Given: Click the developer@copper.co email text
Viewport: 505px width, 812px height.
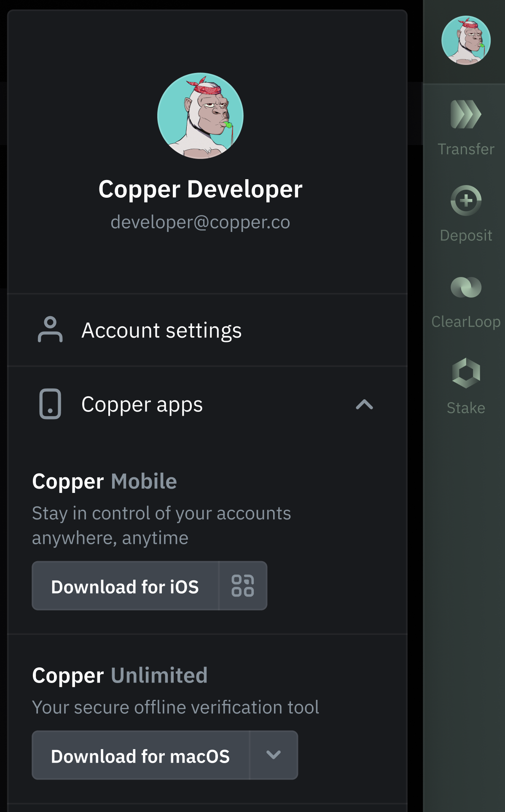Looking at the screenshot, I should coord(200,223).
